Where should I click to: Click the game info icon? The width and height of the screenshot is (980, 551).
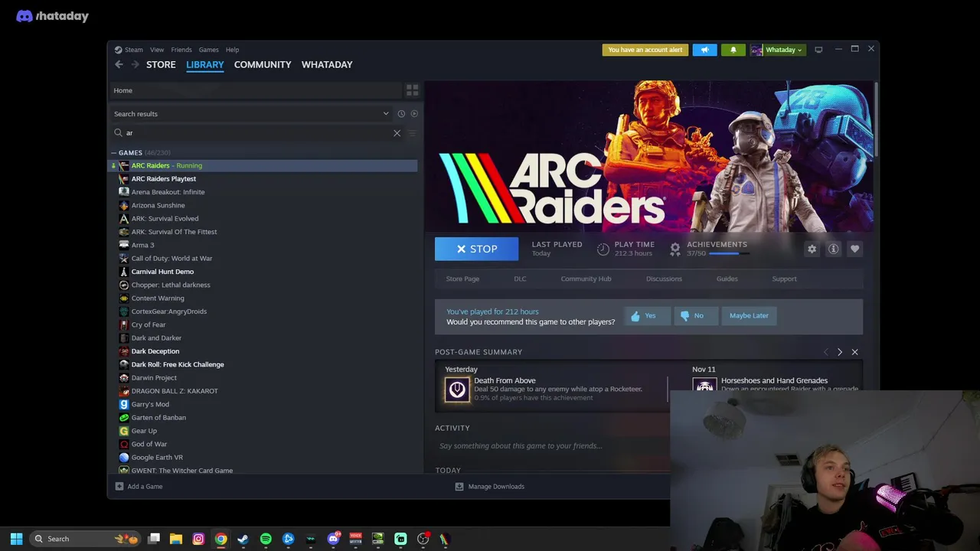coord(833,249)
